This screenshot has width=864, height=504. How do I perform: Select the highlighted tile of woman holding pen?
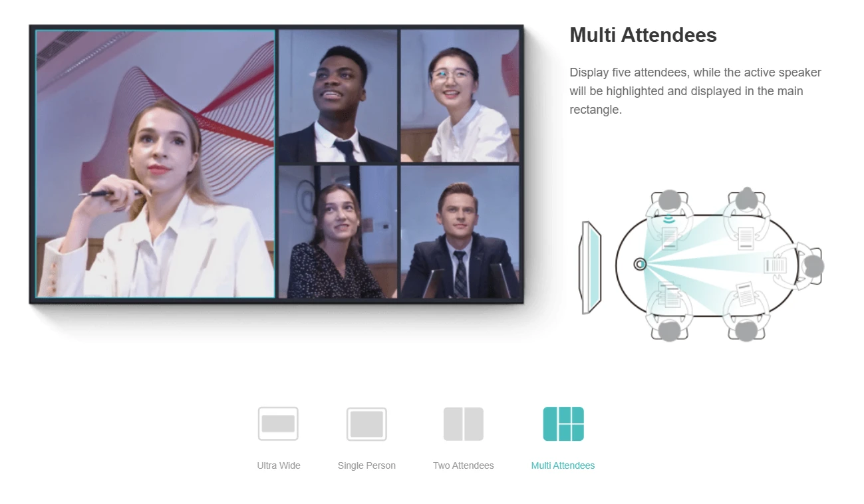click(x=155, y=164)
